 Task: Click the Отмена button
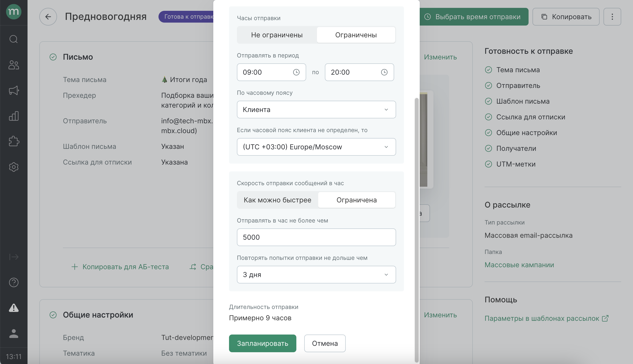click(325, 343)
